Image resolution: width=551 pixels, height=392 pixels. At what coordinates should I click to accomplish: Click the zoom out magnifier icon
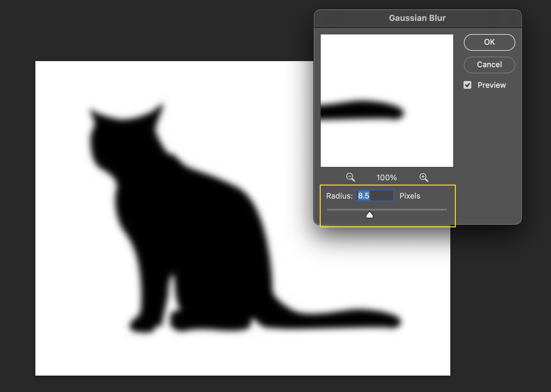pyautogui.click(x=350, y=177)
